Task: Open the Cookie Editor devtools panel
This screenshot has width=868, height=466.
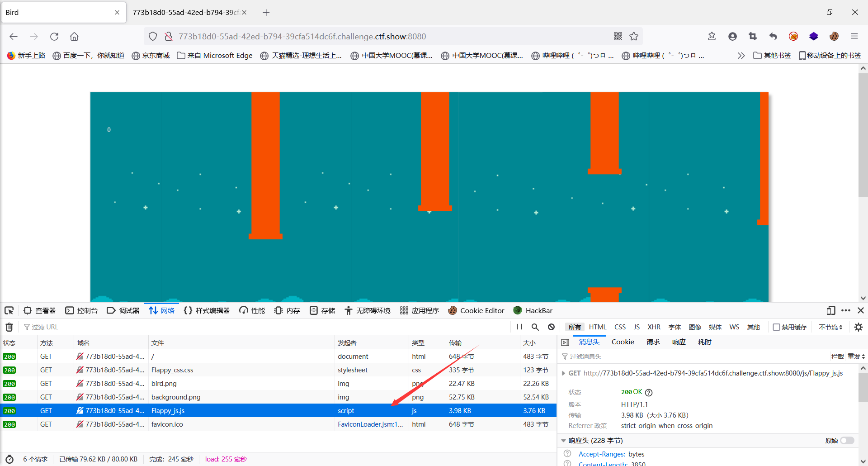Action: coord(476,311)
